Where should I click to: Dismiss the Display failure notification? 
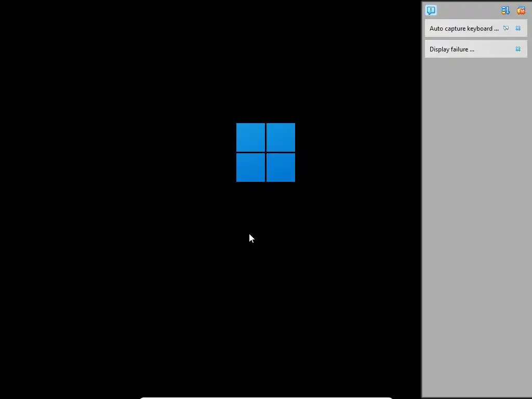pos(518,49)
